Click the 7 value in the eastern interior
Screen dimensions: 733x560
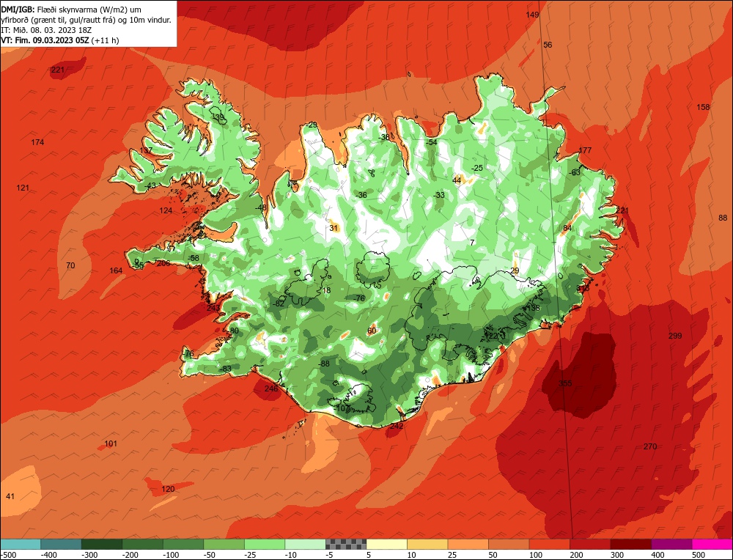tap(472, 242)
